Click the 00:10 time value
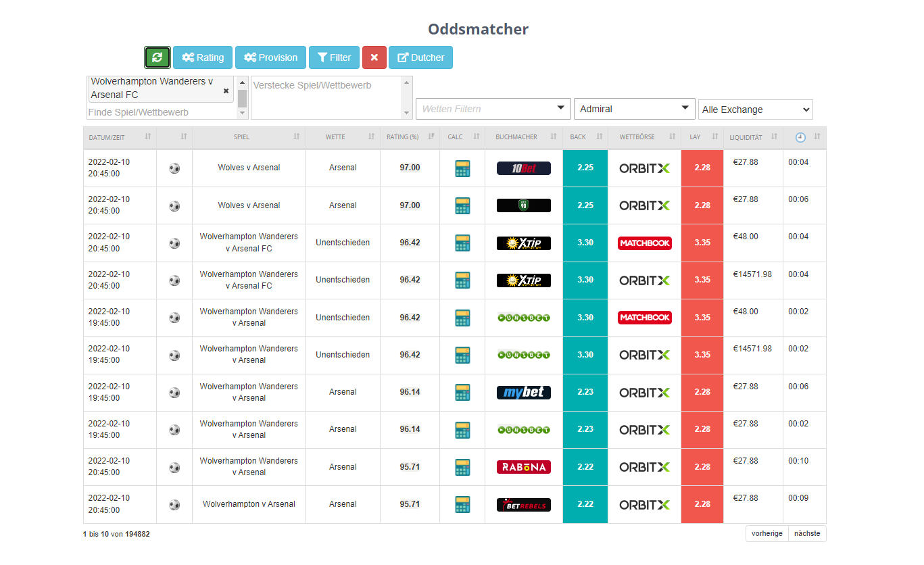The height and width of the screenshot is (565, 924). pos(798,461)
